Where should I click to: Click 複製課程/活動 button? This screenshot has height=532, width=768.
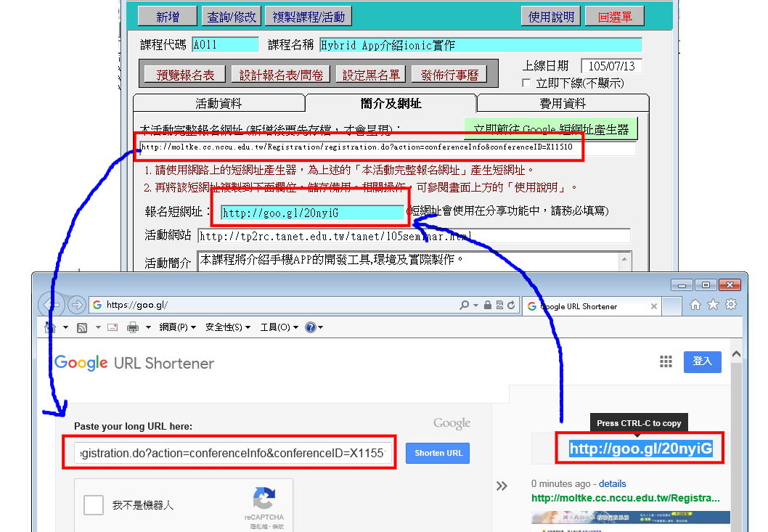[x=308, y=17]
